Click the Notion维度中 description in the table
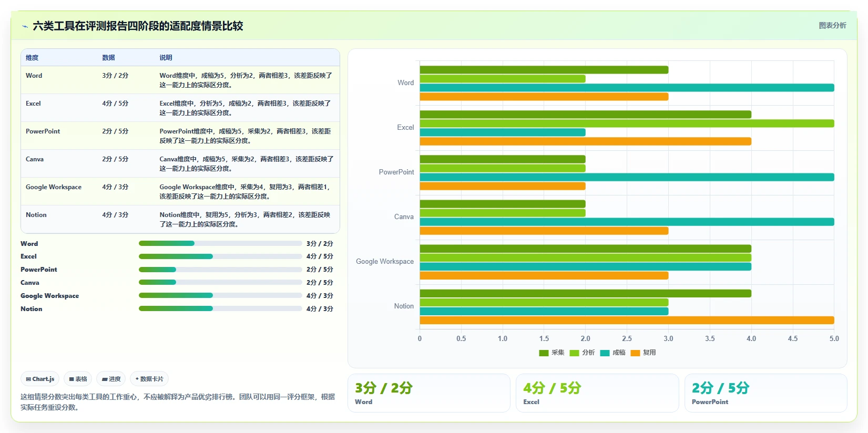The height and width of the screenshot is (433, 868). coord(245,219)
